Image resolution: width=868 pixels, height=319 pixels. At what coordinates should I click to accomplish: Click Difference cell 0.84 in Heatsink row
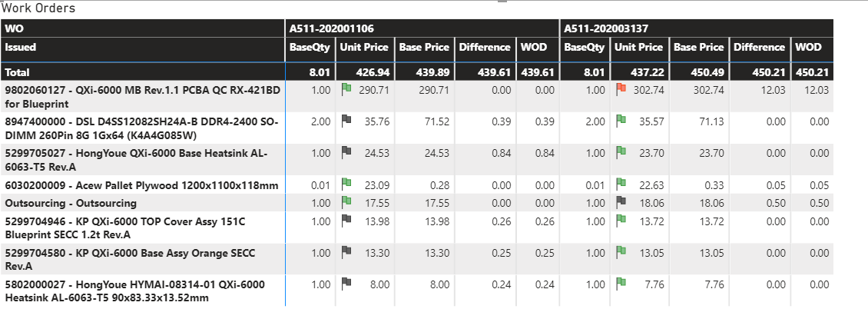(x=501, y=154)
